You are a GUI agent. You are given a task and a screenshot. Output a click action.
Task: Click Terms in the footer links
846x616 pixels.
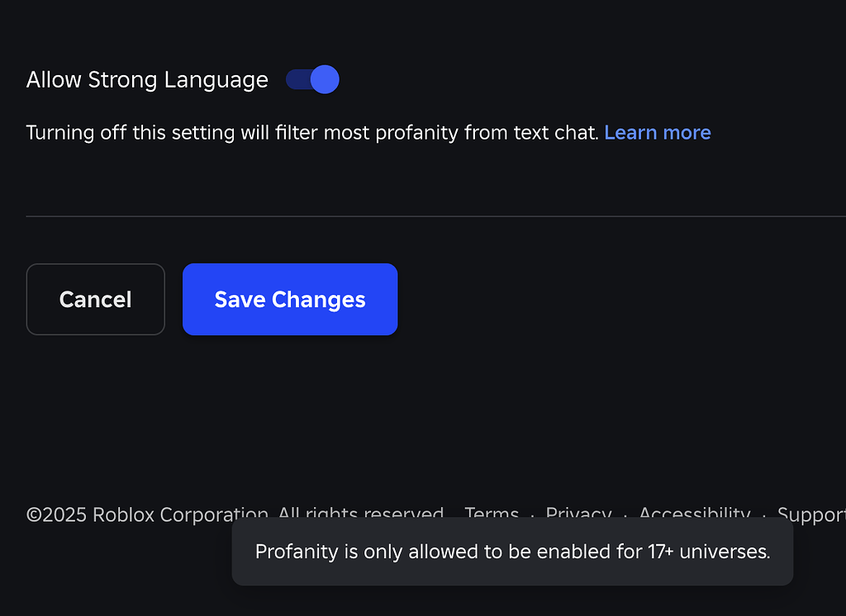492,514
